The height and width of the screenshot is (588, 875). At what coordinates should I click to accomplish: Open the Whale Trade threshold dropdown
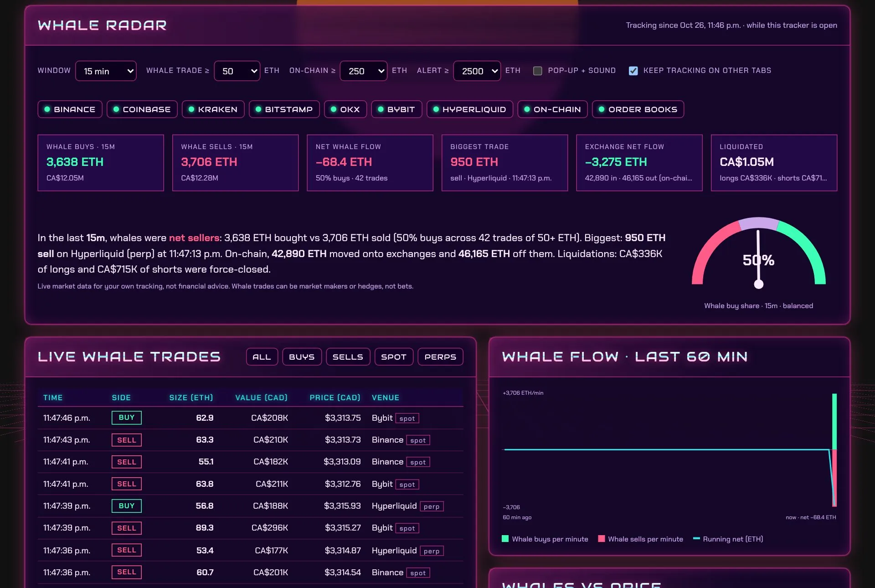pos(237,71)
